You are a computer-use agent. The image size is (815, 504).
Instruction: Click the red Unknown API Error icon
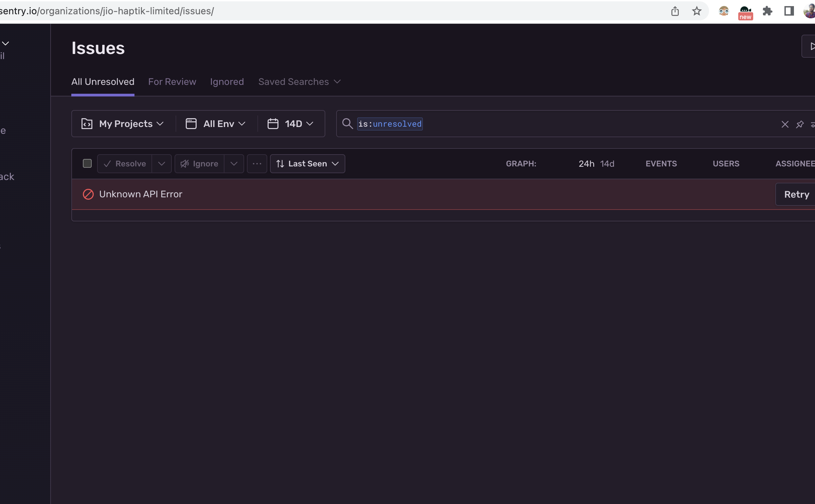point(88,194)
